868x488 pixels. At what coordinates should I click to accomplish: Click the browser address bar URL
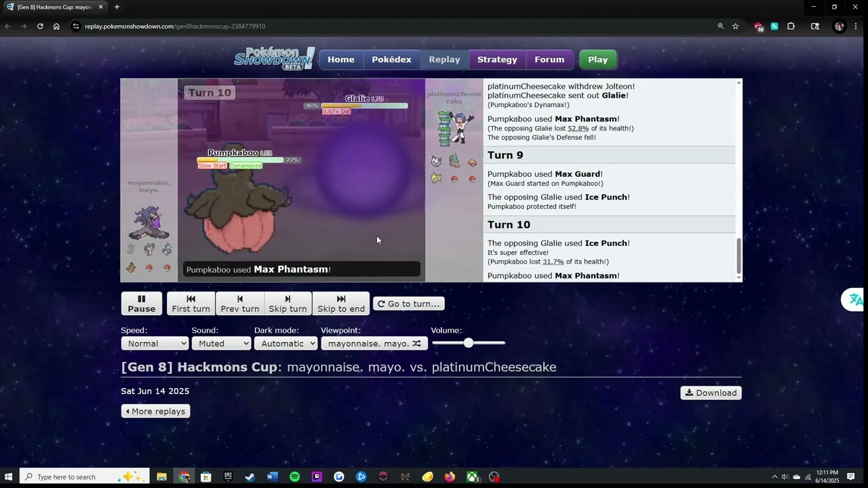click(x=175, y=26)
